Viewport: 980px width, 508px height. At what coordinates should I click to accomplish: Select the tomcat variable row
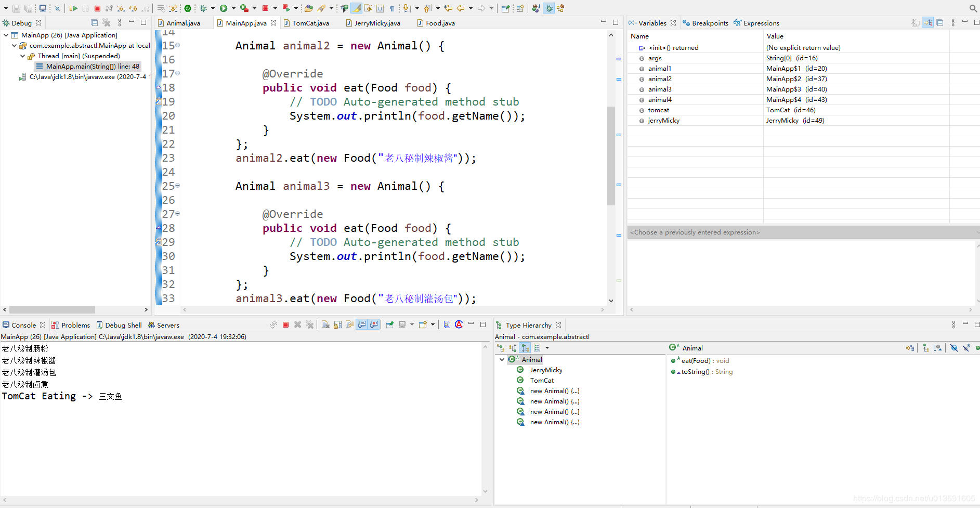click(788, 110)
